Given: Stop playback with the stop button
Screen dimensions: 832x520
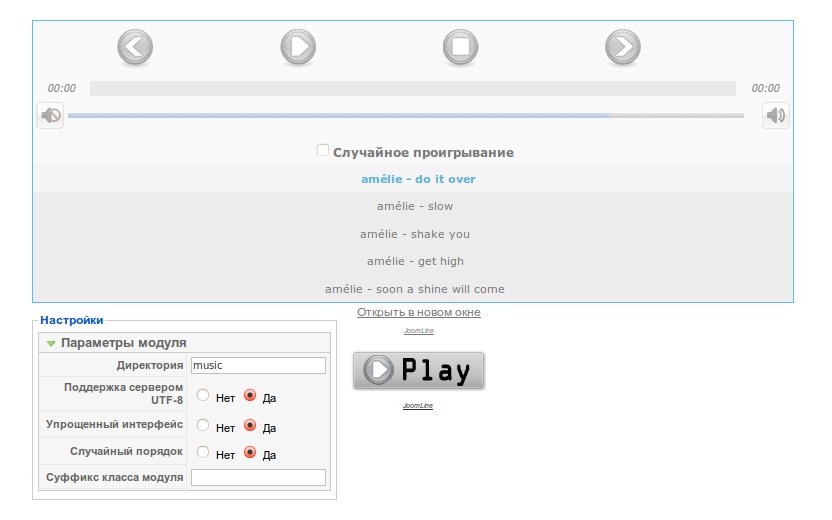Looking at the screenshot, I should pos(460,47).
